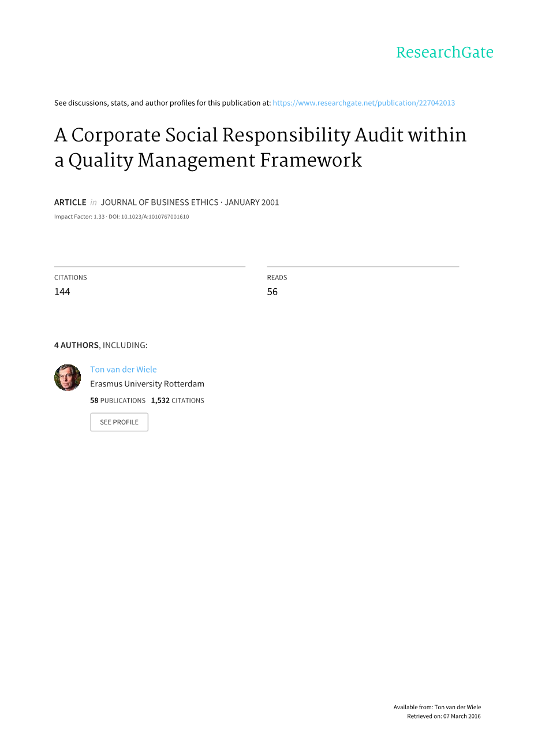Open the researchgate.net publication URL link
The width and height of the screenshot is (534, 756).
364,103
